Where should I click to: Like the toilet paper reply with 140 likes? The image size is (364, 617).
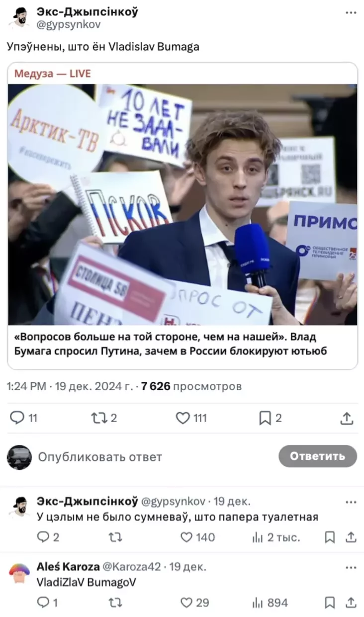tap(197, 537)
